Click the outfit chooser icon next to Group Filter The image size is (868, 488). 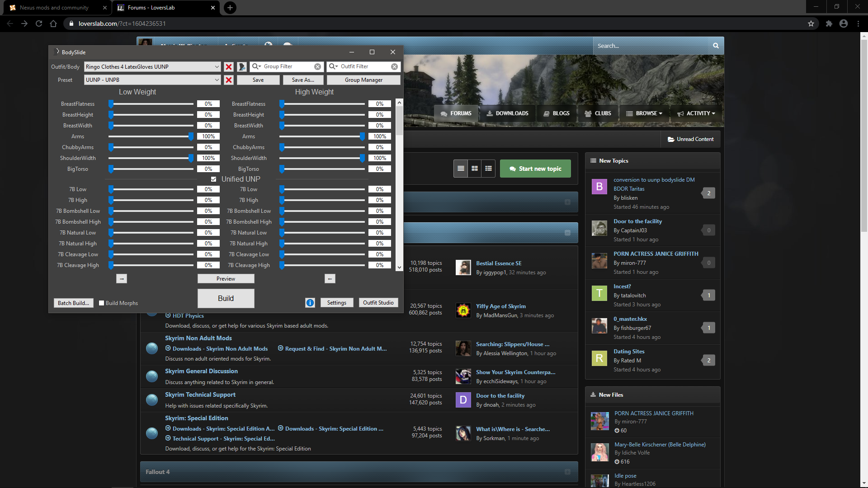click(x=242, y=67)
